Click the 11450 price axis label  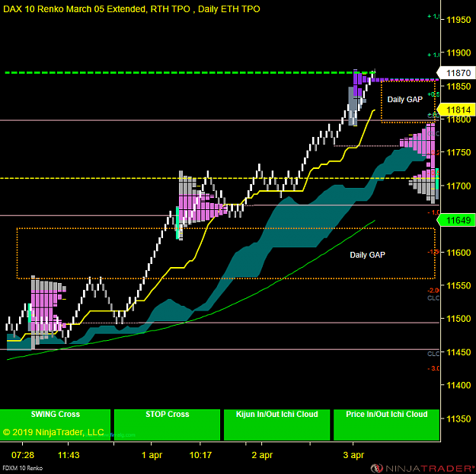point(458,352)
